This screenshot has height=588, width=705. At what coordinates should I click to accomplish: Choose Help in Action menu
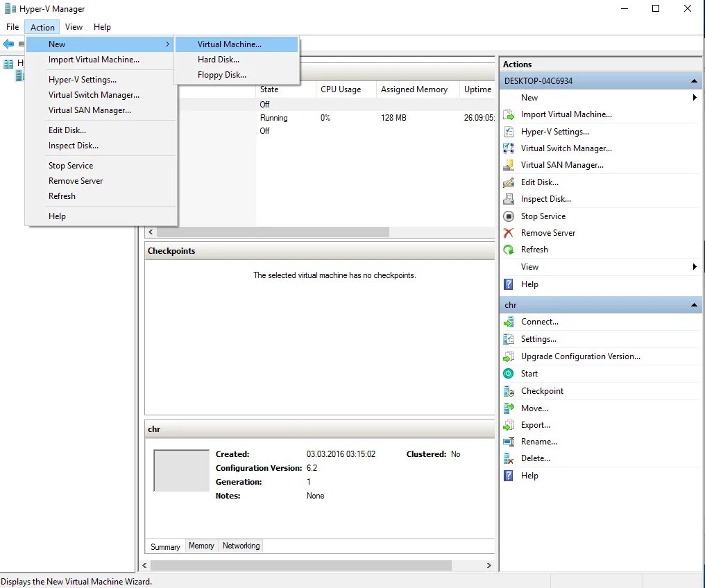point(101,216)
